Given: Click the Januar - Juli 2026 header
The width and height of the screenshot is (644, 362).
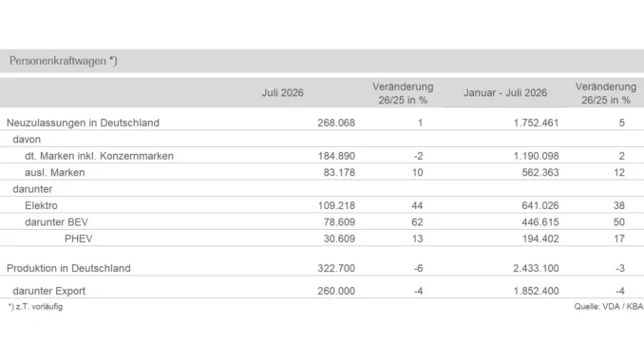Looking at the screenshot, I should click(x=505, y=93).
